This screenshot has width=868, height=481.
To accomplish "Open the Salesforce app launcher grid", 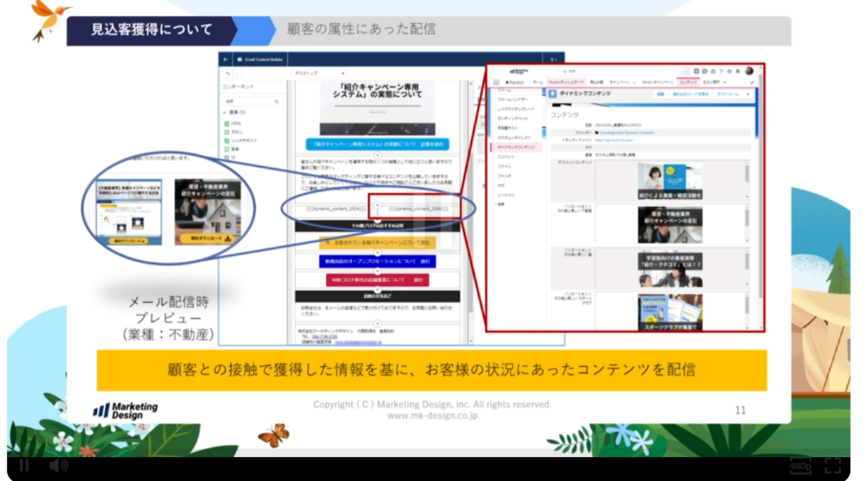I will point(497,82).
